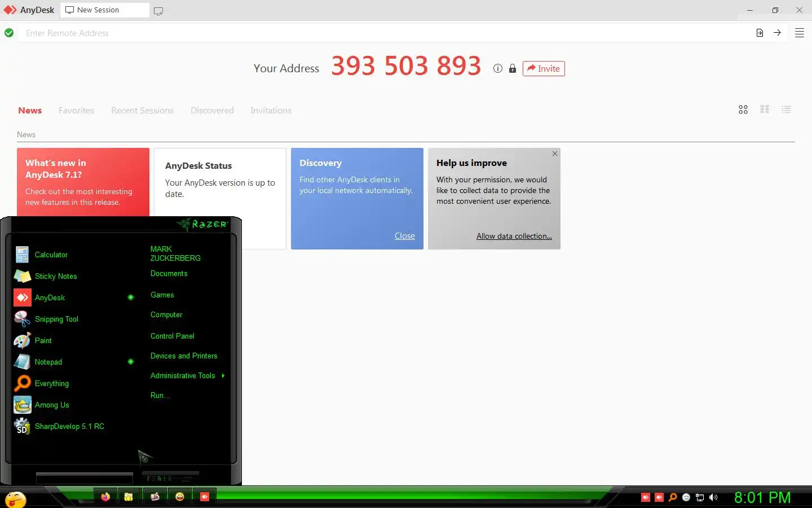Click the smiley face taskbar button
The image size is (812, 508).
tap(180, 497)
